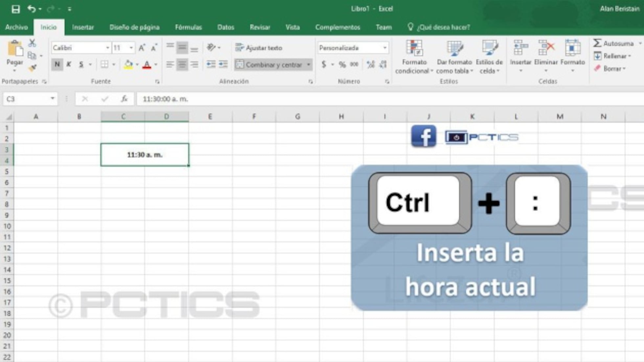Click the insert function fx icon
The width and height of the screenshot is (644, 362).
click(124, 99)
